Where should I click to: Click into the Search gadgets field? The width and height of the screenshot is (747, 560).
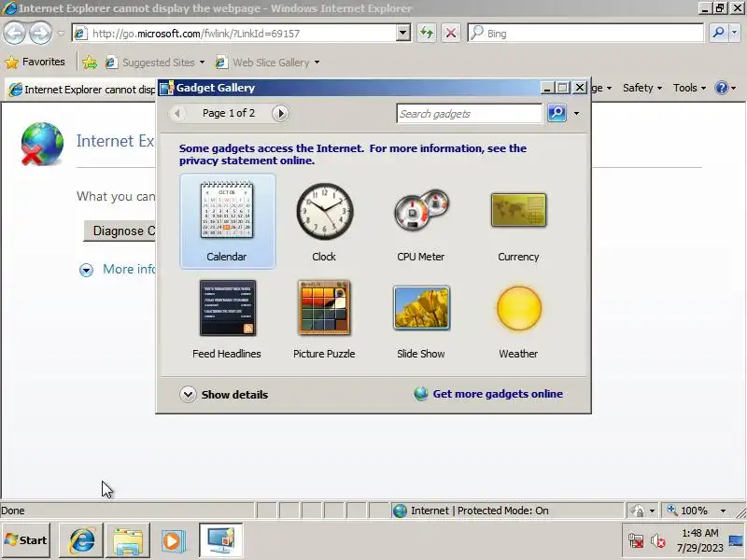(470, 113)
